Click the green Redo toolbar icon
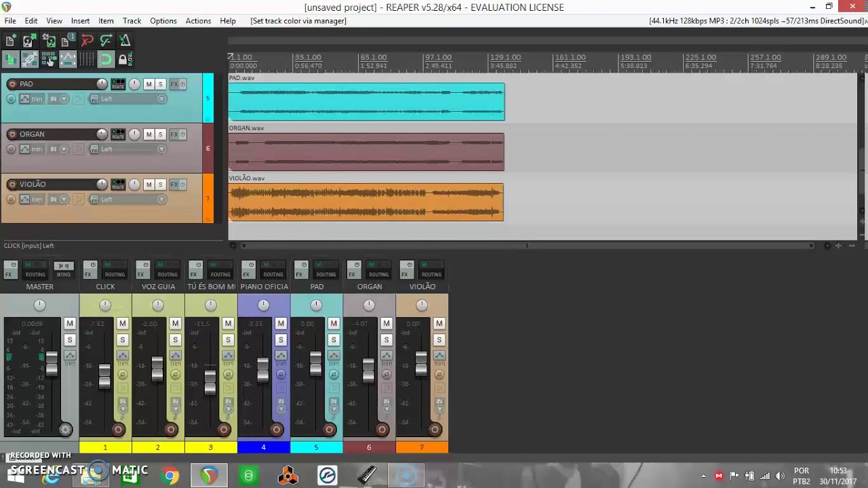Screen dimensions: 868x488 pos(106,41)
